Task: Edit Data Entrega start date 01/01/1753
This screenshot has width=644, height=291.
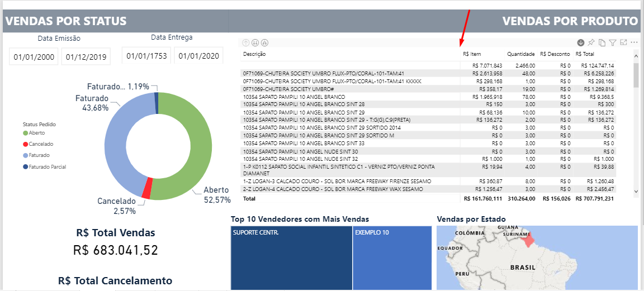Action: (x=147, y=55)
